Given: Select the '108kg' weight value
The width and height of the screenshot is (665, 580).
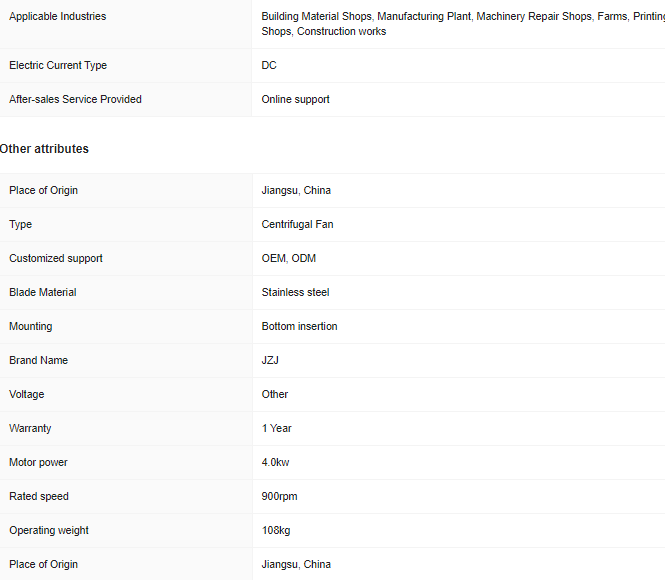Looking at the screenshot, I should 276,530.
